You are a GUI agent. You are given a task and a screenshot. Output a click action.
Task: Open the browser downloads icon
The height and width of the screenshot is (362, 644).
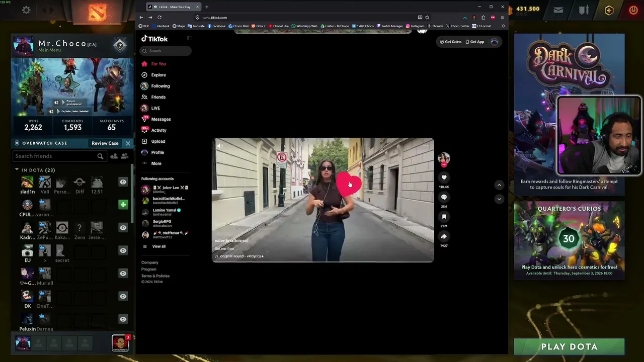(465, 18)
